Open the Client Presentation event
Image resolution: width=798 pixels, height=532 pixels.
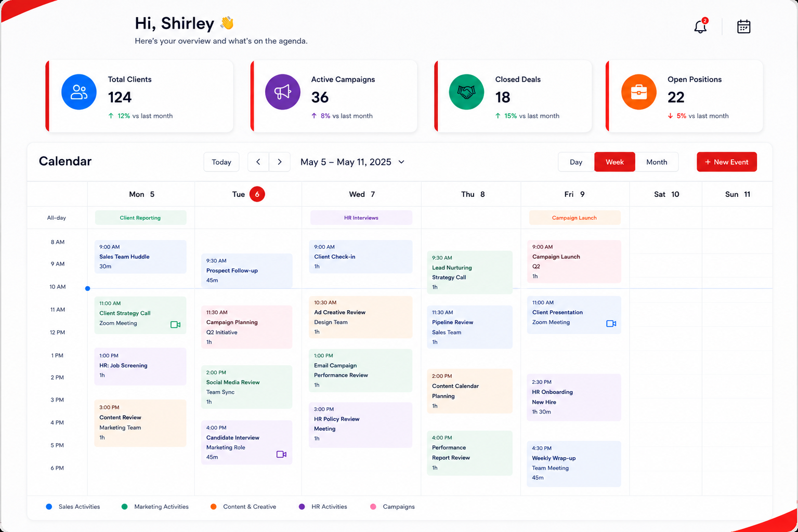pyautogui.click(x=574, y=315)
